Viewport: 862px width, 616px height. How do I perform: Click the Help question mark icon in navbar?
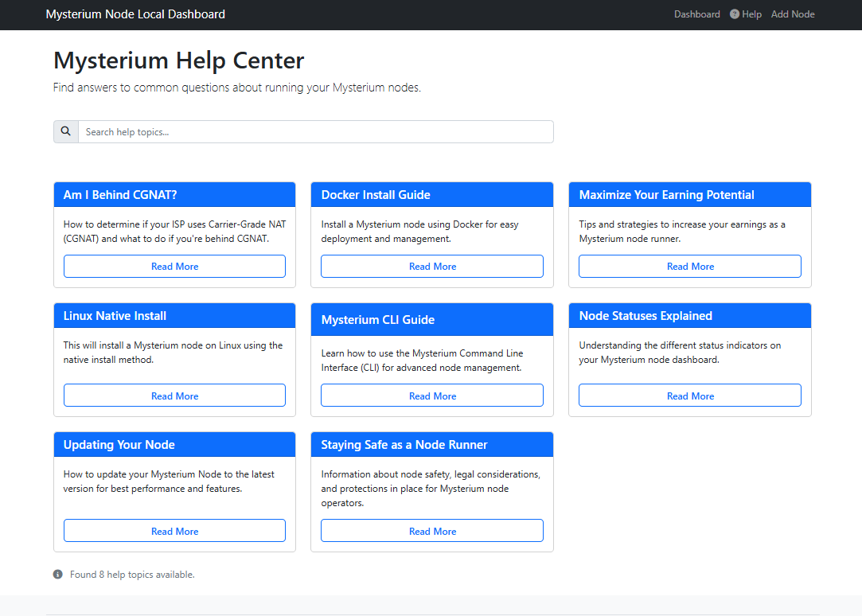pyautogui.click(x=735, y=14)
